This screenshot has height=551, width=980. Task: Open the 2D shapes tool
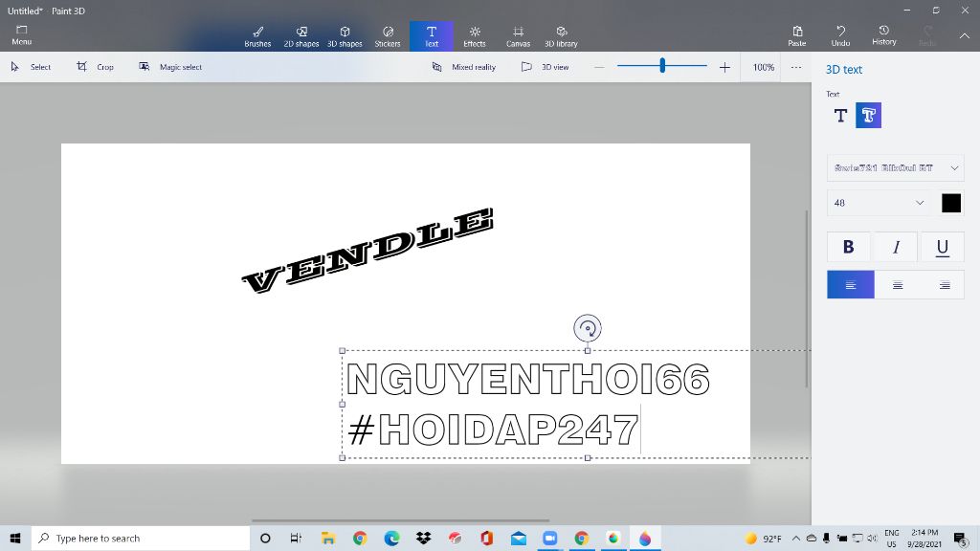click(x=301, y=36)
